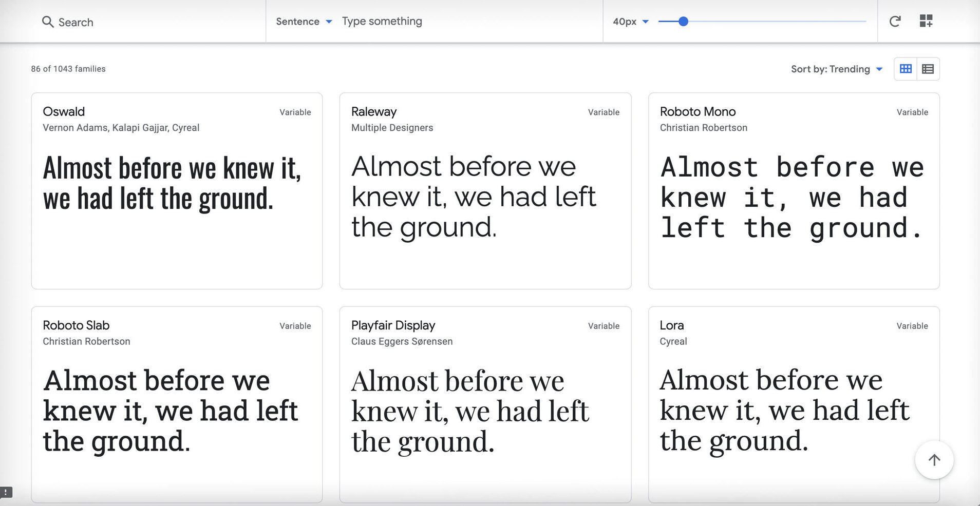Click the refresh/reset preview icon
The image size is (980, 506).
click(895, 21)
